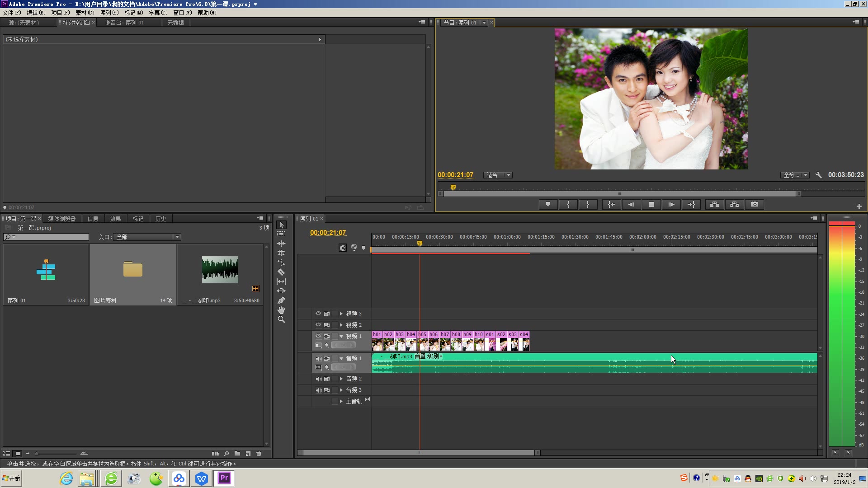This screenshot has width=868, height=488.
Task: Click the Step Forward frame button
Action: [x=671, y=205]
